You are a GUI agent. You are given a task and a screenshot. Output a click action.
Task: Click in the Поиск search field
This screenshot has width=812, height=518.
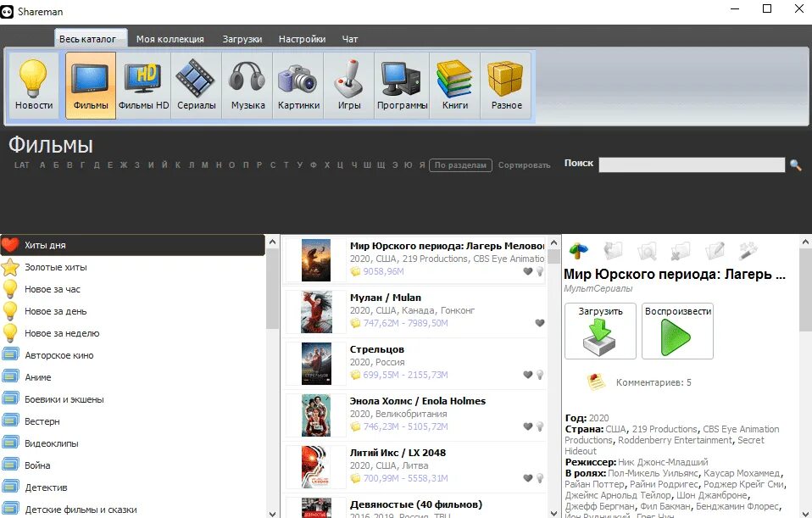coord(692,165)
